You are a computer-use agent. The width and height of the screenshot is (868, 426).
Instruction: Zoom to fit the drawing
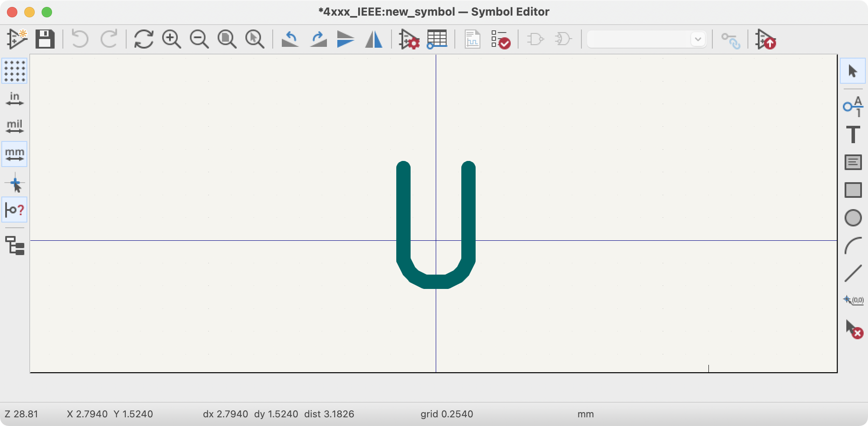pyautogui.click(x=227, y=39)
